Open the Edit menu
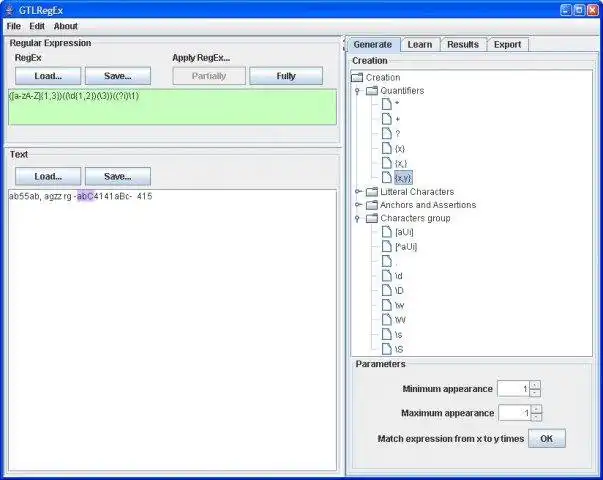The image size is (603, 480). pos(37,26)
